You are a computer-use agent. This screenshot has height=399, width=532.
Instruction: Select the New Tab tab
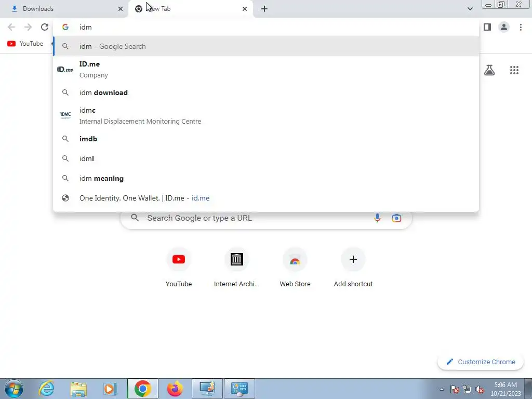[x=190, y=9]
